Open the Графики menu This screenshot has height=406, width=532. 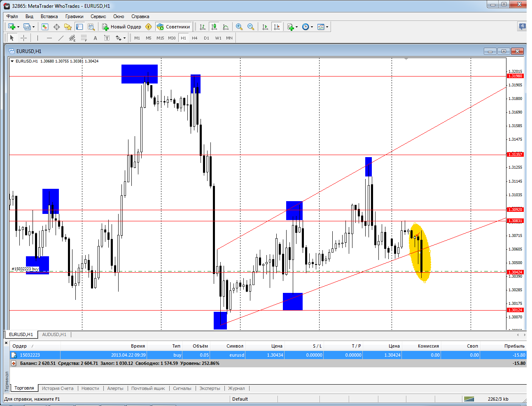74,16
